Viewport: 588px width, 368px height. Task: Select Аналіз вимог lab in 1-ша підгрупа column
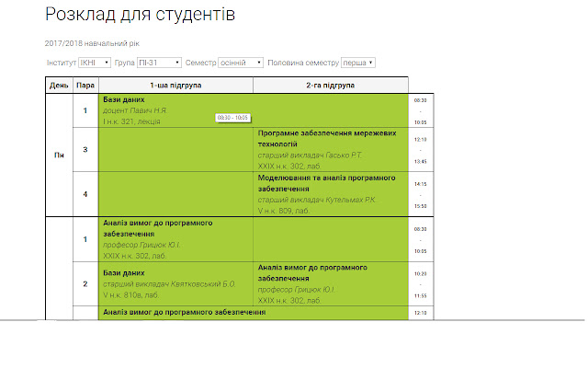click(x=175, y=239)
